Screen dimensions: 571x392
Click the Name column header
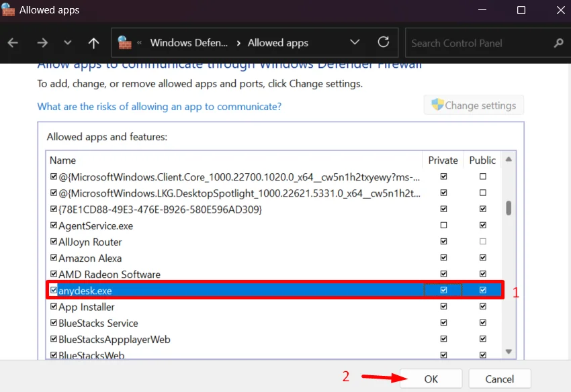coord(62,160)
